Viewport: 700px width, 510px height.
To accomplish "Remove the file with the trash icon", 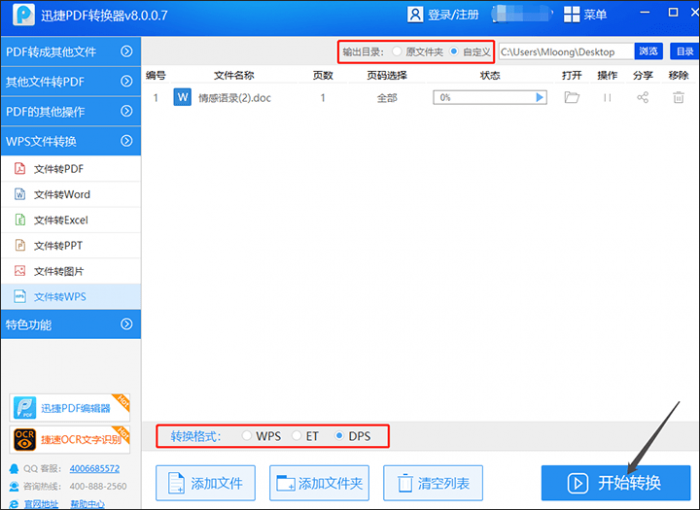I will point(678,97).
